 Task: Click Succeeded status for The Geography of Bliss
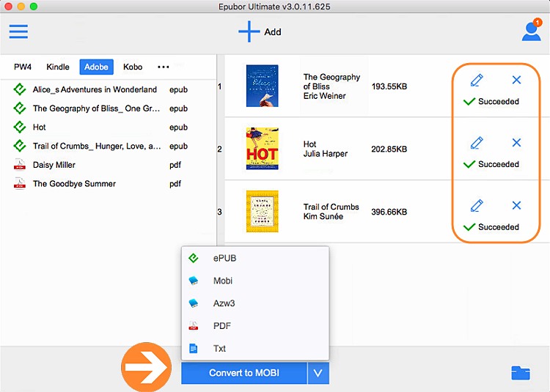pyautogui.click(x=491, y=102)
